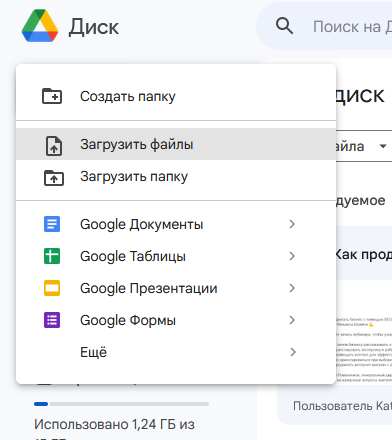The height and width of the screenshot is (440, 392).
Task: Choose Загрузить папку from the menu
Action: click(x=176, y=176)
